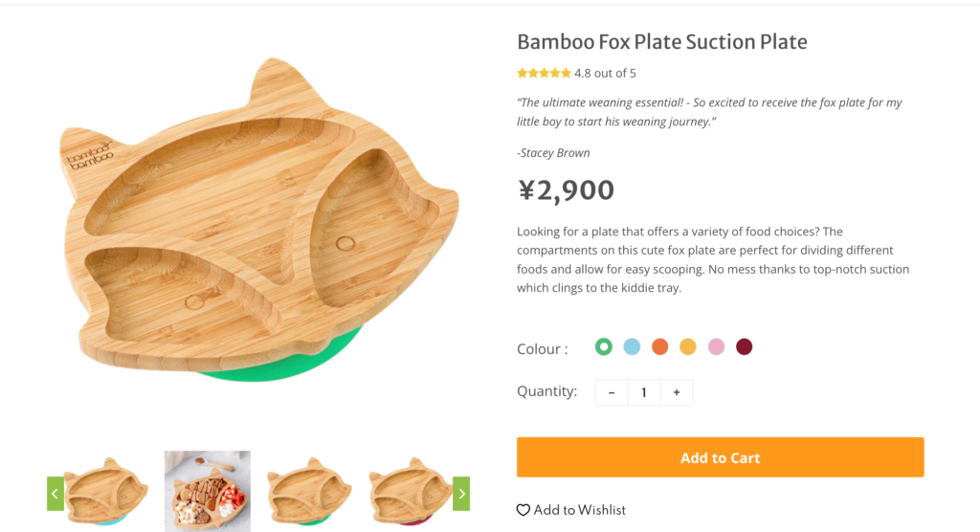The image size is (980, 532).
Task: Choose the light blue colour swatch
Action: click(x=632, y=346)
